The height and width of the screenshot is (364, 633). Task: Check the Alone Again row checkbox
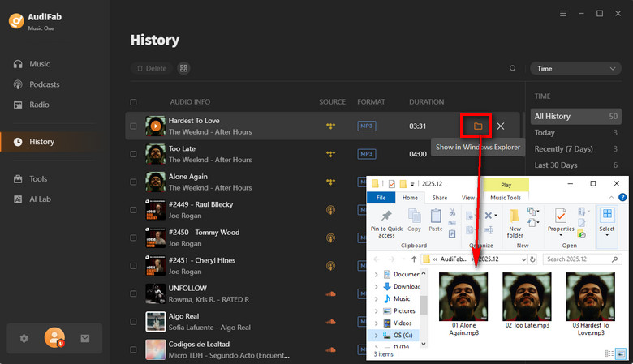tap(133, 182)
